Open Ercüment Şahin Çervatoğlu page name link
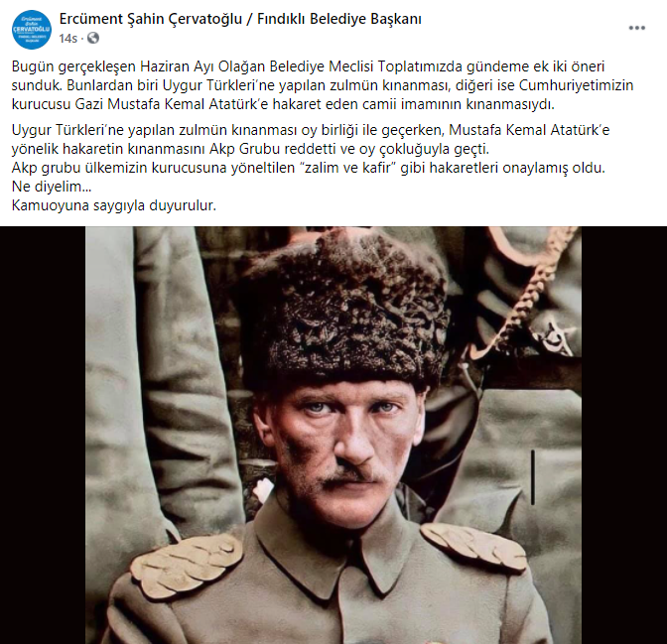 coord(240,19)
